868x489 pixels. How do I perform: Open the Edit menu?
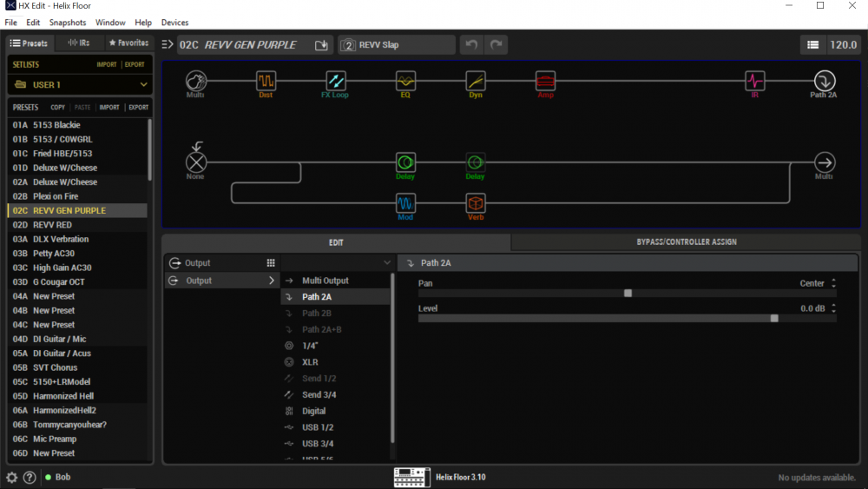pos(33,23)
